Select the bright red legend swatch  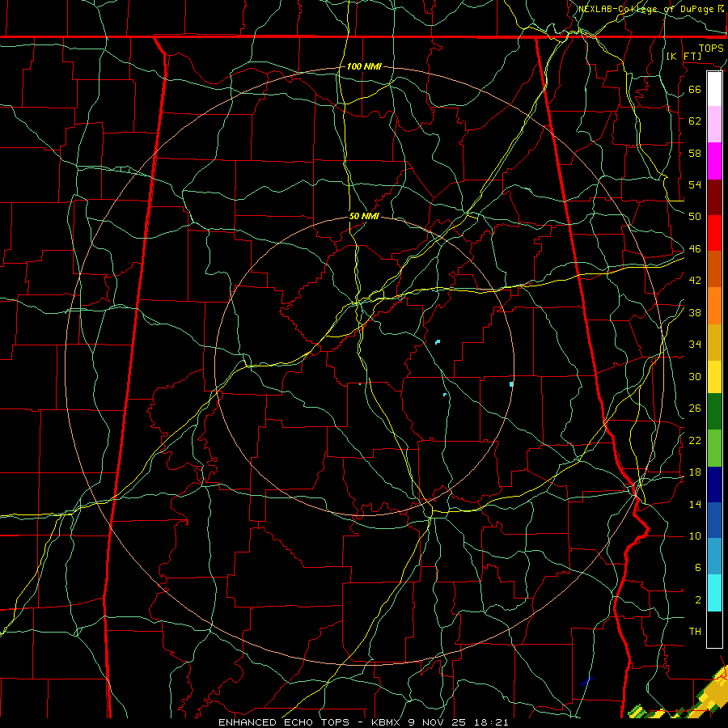pos(714,233)
